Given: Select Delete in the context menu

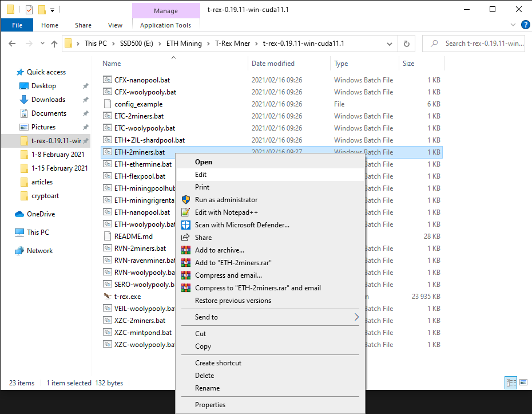Looking at the screenshot, I should pos(270,375).
